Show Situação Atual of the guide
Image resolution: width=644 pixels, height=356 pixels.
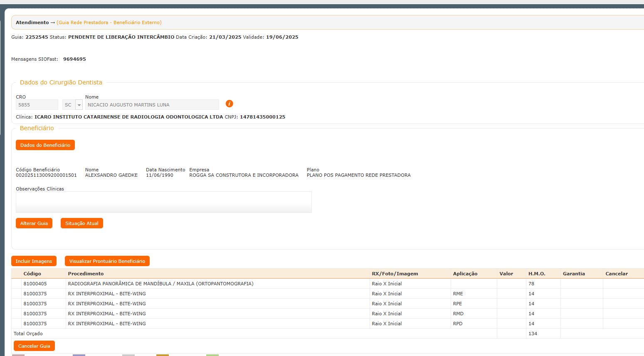[x=81, y=223]
